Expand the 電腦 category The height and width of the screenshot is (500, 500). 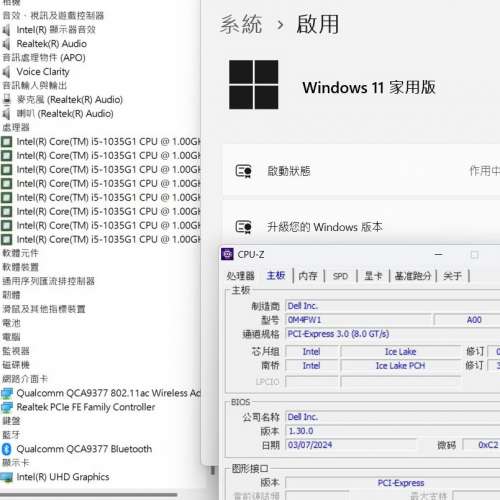(11, 337)
